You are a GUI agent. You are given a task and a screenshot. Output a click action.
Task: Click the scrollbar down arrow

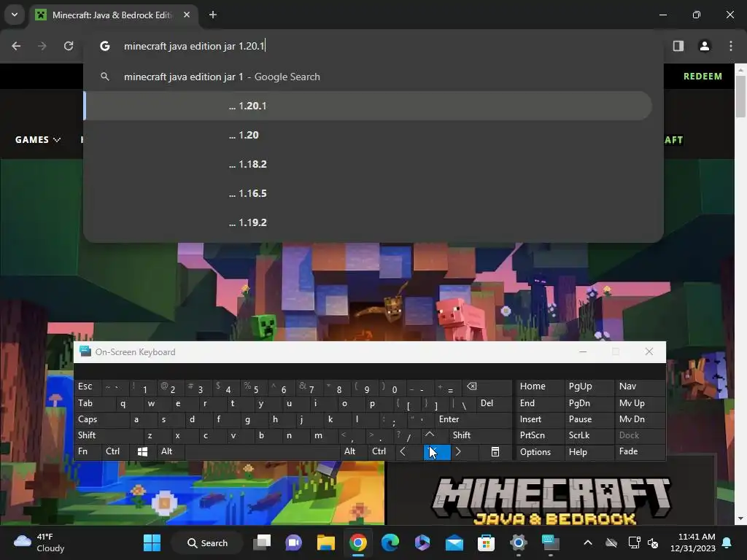740,519
